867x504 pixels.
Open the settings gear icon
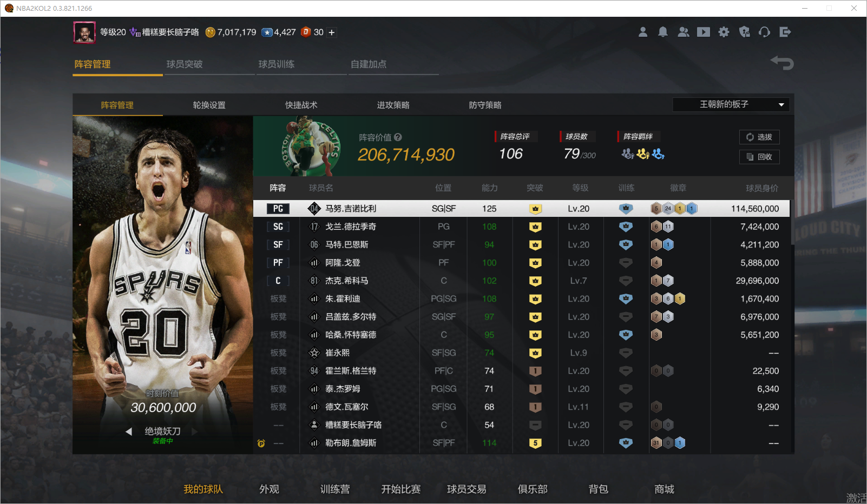pyautogui.click(x=724, y=32)
